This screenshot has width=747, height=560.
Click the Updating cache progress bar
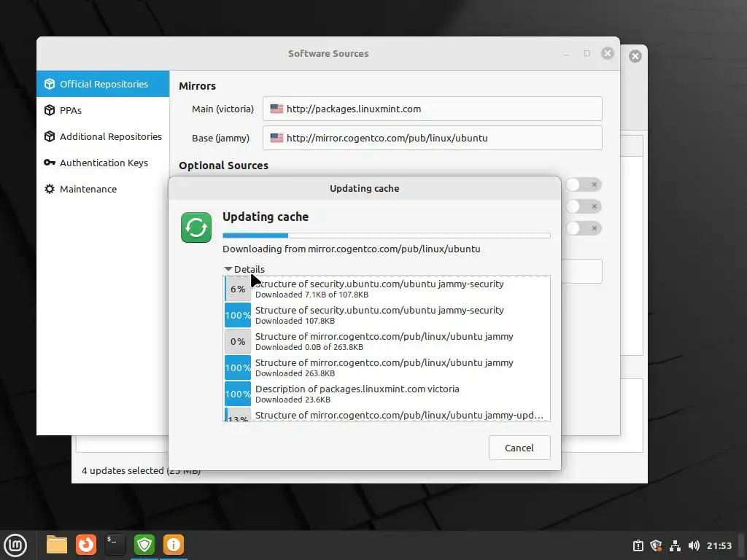[387, 236]
